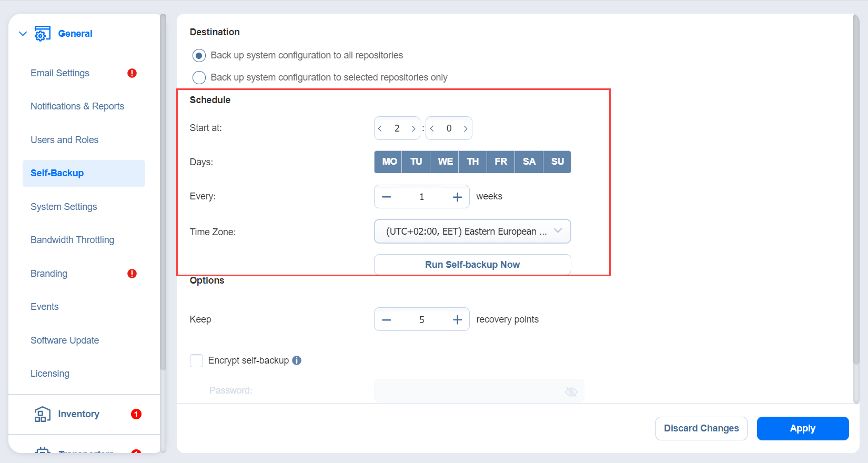
Task: Click the Apply button
Action: (803, 428)
